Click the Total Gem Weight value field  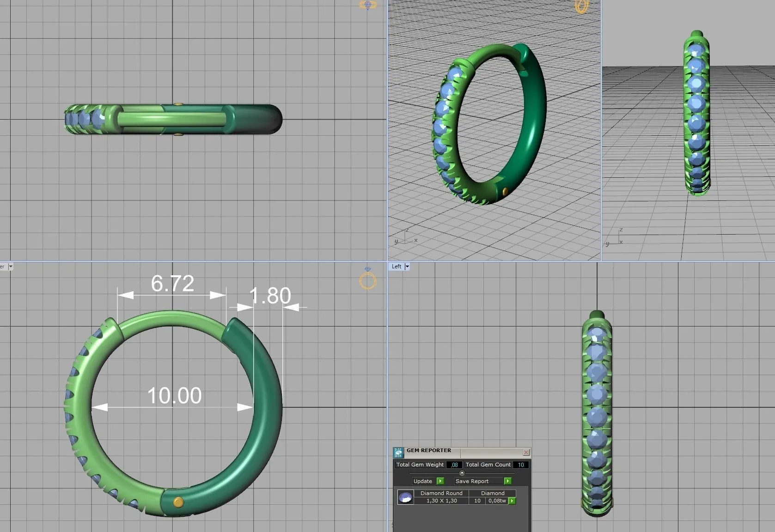coord(454,465)
